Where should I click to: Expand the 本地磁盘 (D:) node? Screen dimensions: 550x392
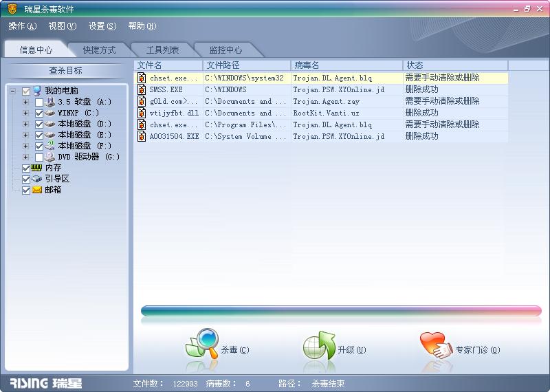coord(25,124)
